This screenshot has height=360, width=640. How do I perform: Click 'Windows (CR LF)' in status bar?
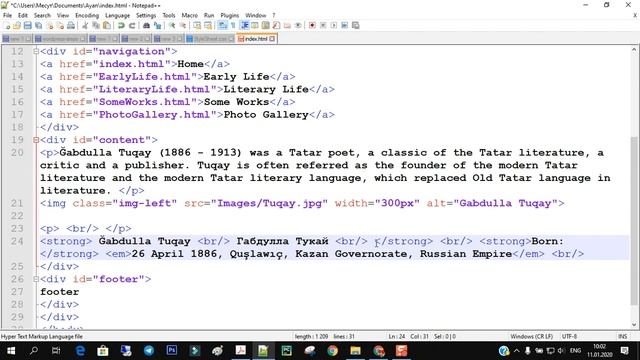point(531,337)
